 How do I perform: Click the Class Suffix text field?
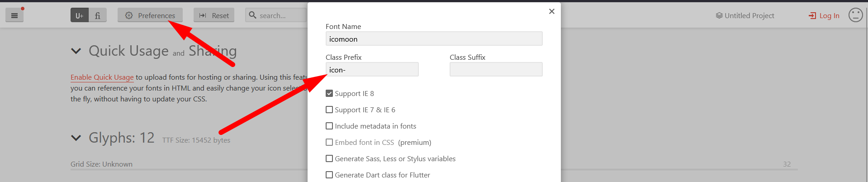pos(496,70)
